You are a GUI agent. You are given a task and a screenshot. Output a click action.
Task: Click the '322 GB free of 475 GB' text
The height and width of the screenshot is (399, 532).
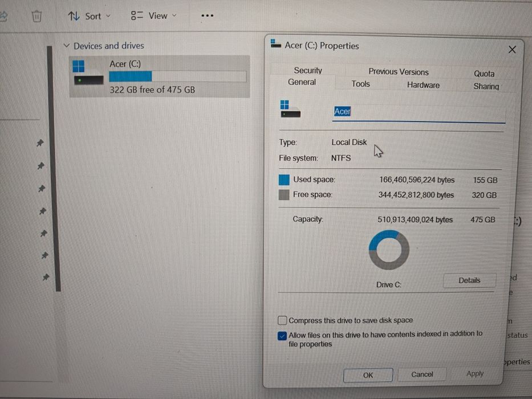(x=152, y=90)
